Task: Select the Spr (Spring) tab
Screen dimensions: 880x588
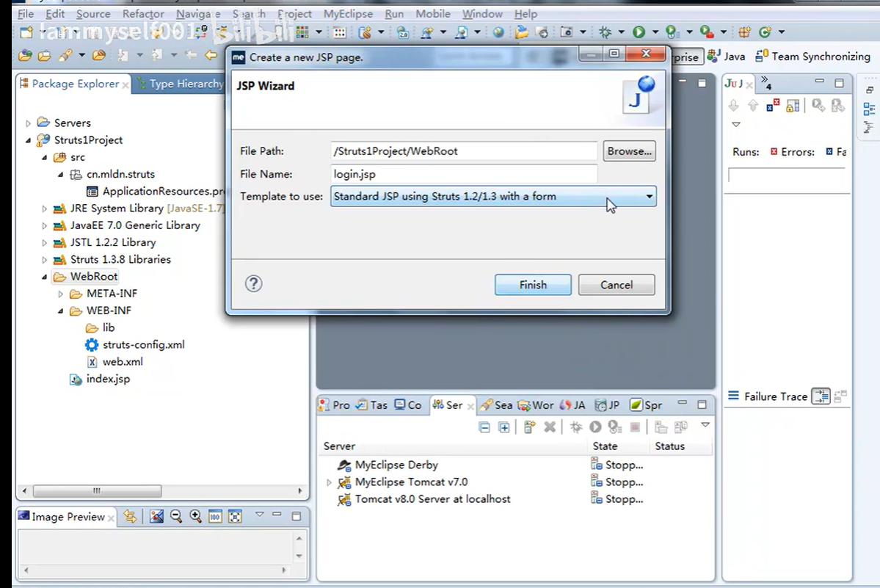Action: (646, 405)
